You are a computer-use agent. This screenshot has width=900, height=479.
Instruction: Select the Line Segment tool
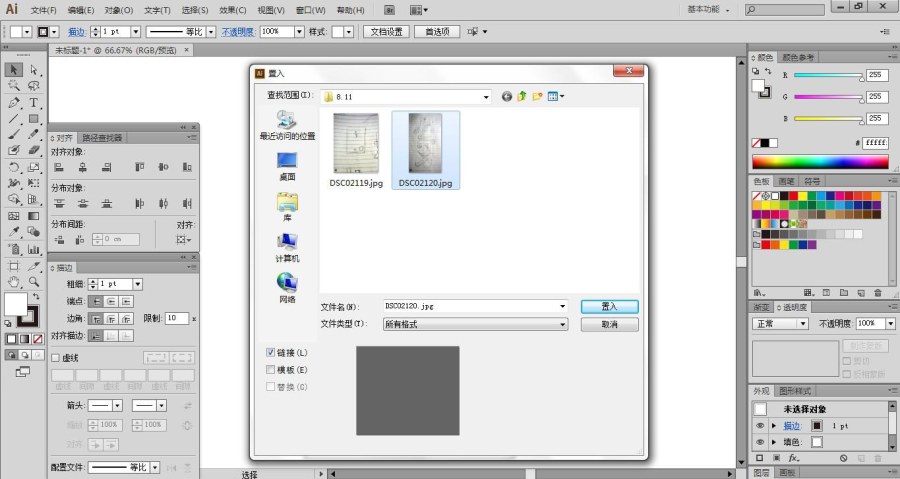pos(14,119)
